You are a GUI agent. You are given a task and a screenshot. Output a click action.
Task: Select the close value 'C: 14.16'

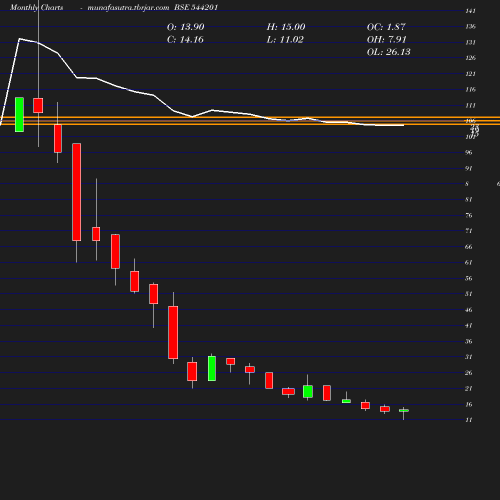[185, 40]
